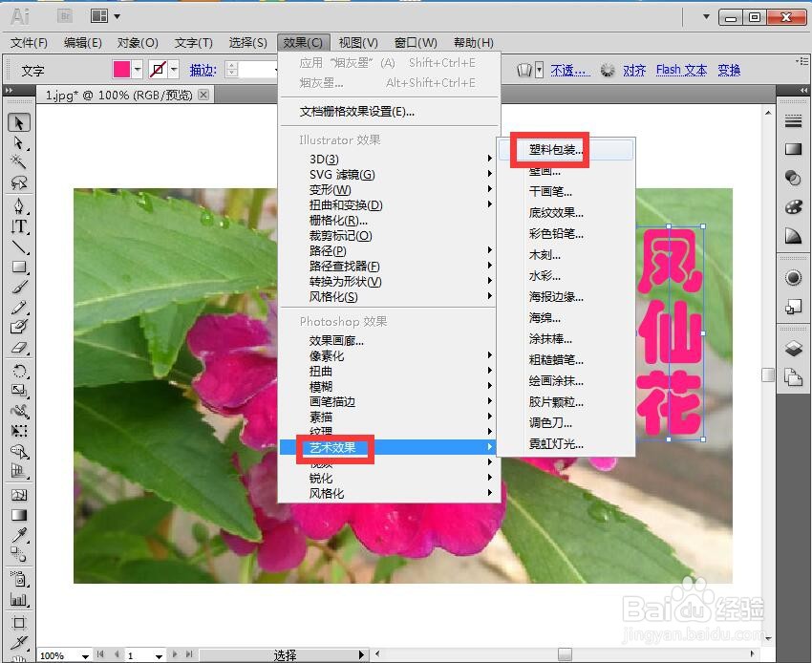
Task: Select the 风仙花 text object
Action: coord(670,332)
